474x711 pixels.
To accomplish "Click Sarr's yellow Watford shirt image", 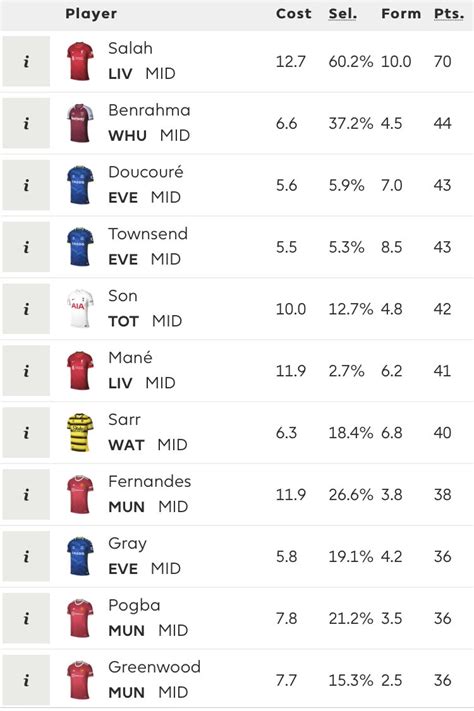I will tap(80, 433).
